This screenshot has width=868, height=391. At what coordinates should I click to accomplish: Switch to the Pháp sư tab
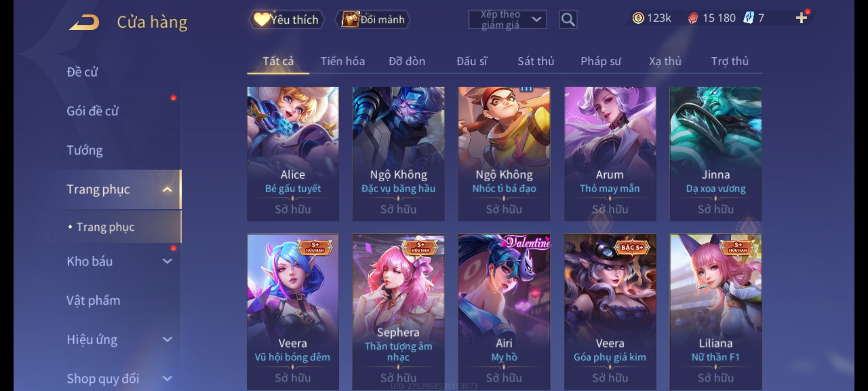[600, 61]
